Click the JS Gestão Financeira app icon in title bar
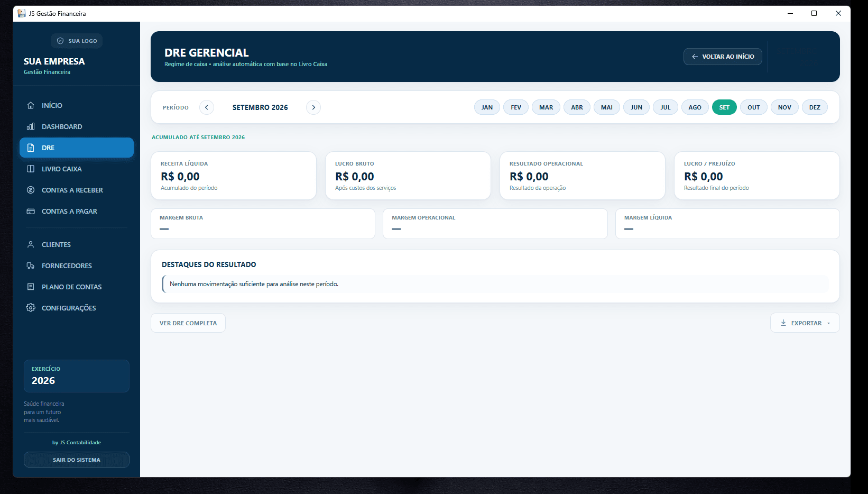 click(22, 13)
